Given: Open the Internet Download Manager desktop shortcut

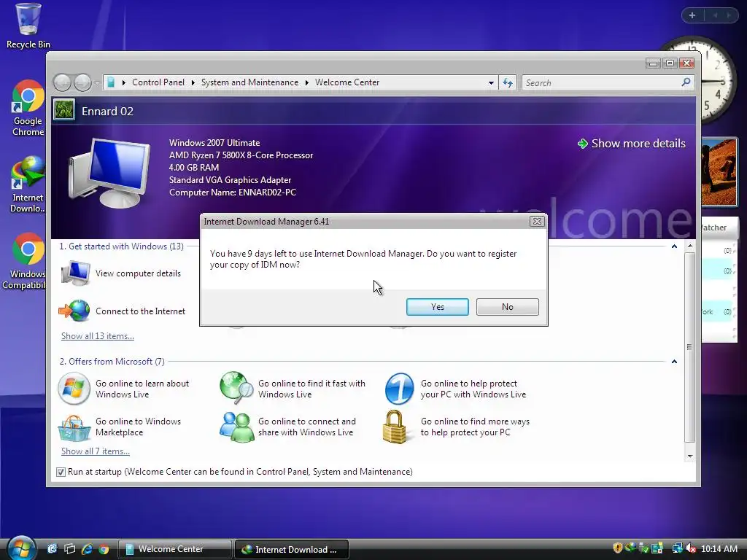Looking at the screenshot, I should 28,184.
